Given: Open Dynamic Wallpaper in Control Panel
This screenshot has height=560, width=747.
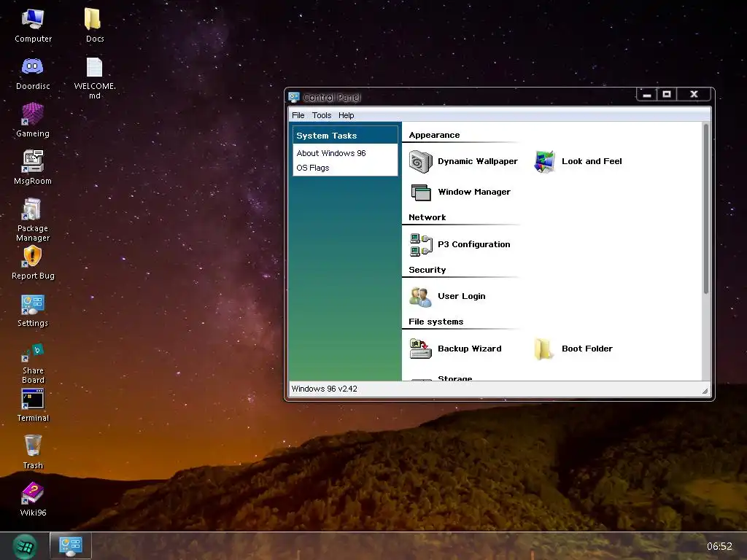Looking at the screenshot, I should coord(463,161).
